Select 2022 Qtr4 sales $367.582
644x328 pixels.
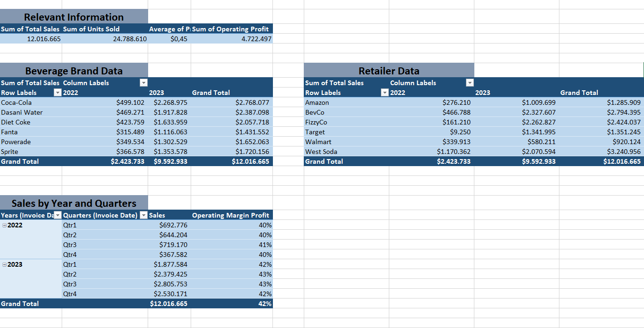point(170,255)
